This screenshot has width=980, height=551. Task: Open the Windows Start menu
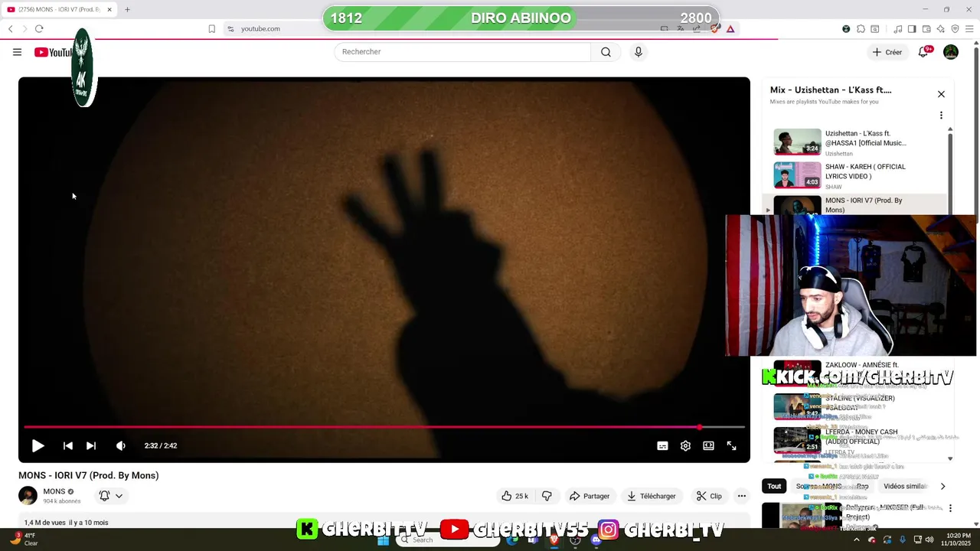(383, 540)
